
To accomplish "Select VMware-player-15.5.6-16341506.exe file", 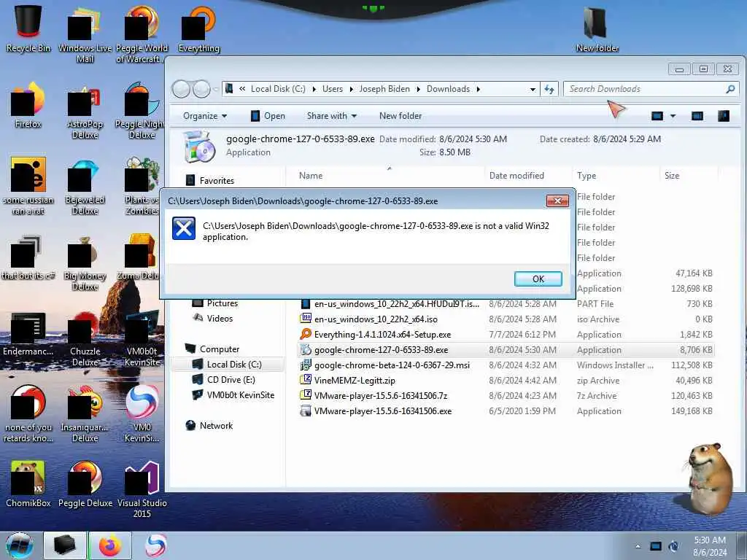I will tap(506, 411).
